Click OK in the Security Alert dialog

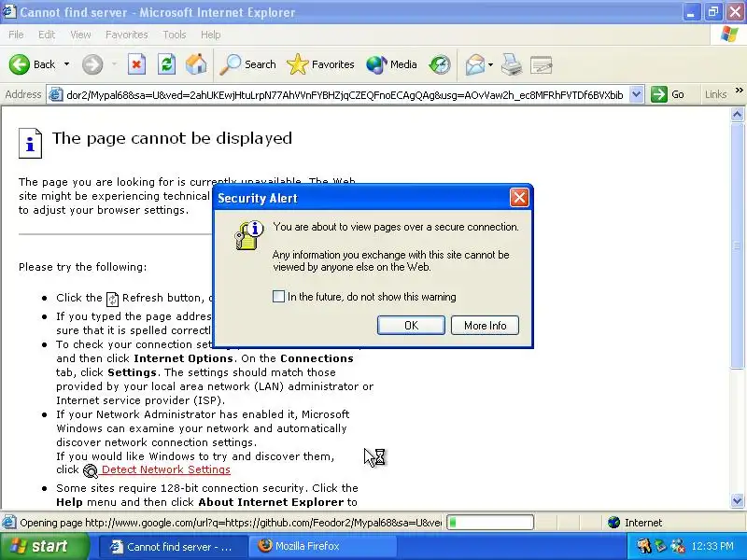tap(411, 325)
